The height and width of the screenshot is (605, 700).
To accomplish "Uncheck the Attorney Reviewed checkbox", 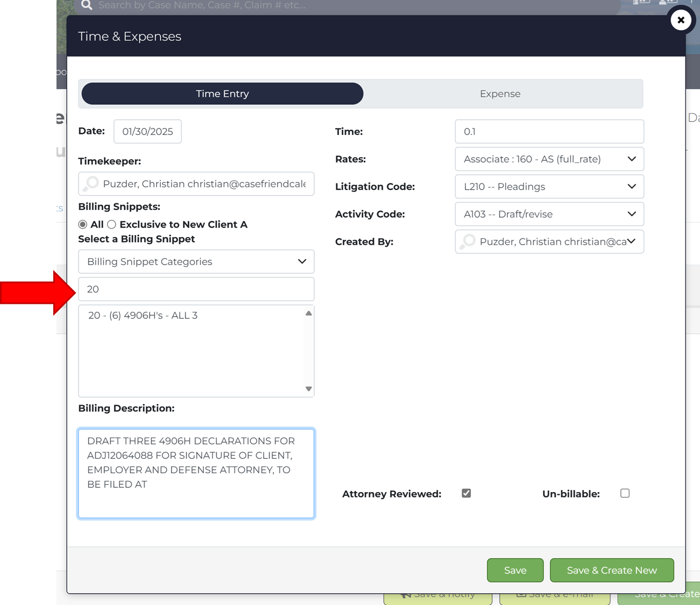I will pyautogui.click(x=466, y=493).
